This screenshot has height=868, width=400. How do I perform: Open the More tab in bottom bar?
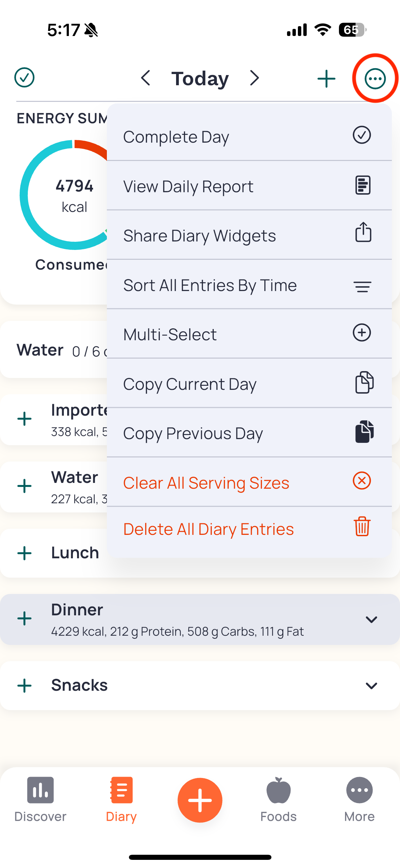[x=359, y=799]
